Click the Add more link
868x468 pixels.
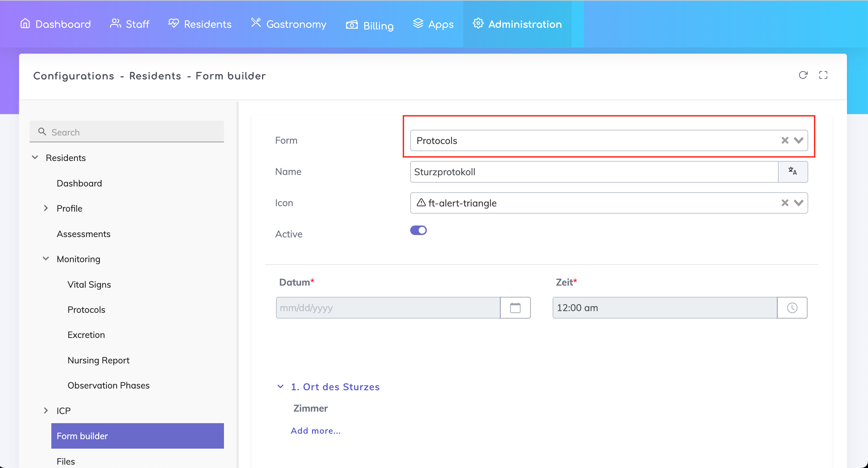(x=315, y=431)
